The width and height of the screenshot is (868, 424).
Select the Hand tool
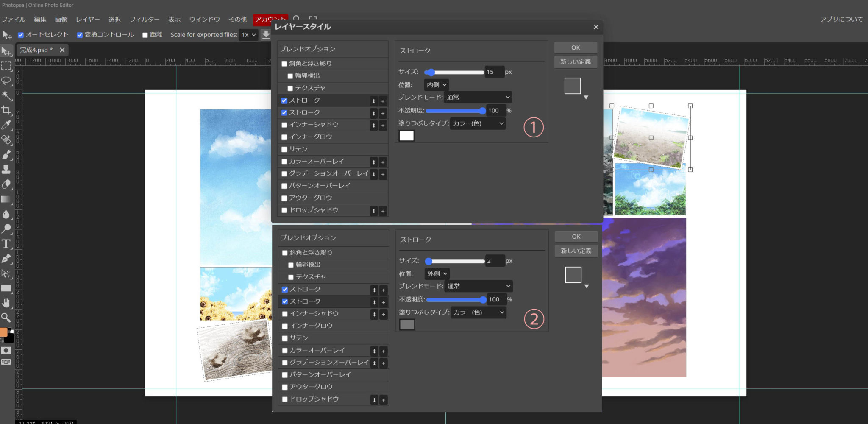(x=6, y=303)
